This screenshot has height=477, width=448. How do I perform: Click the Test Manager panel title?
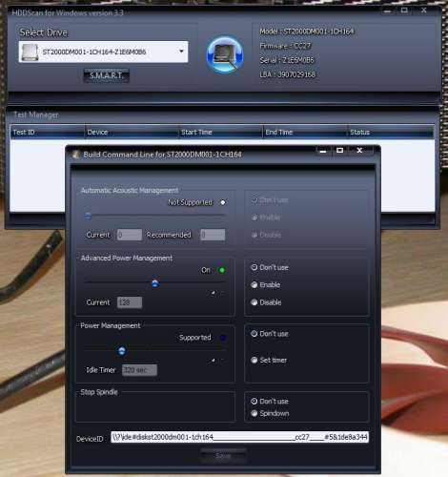pos(36,115)
